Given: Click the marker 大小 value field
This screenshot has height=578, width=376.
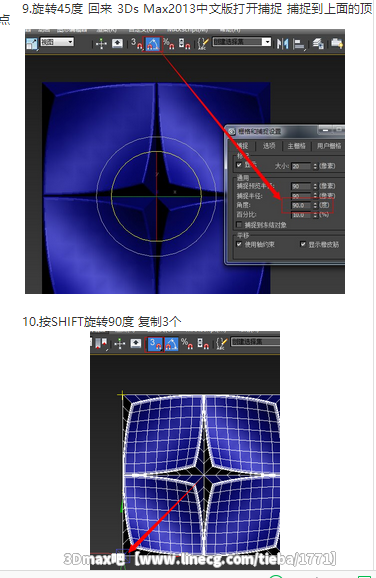Looking at the screenshot, I should (301, 166).
